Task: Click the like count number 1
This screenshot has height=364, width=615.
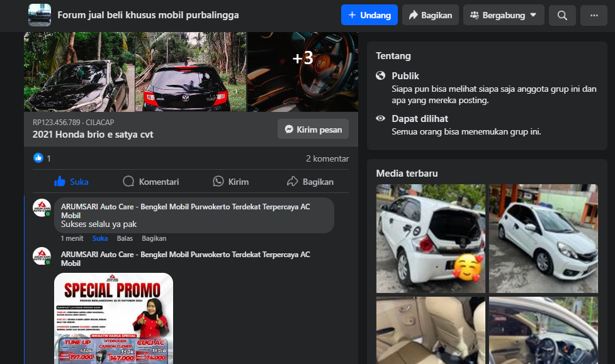Action: (48, 158)
